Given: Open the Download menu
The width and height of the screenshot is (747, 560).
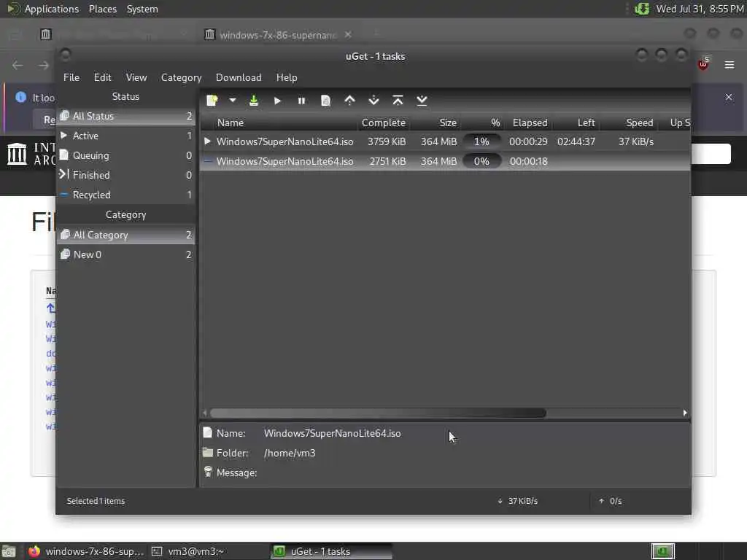Looking at the screenshot, I should [239, 77].
